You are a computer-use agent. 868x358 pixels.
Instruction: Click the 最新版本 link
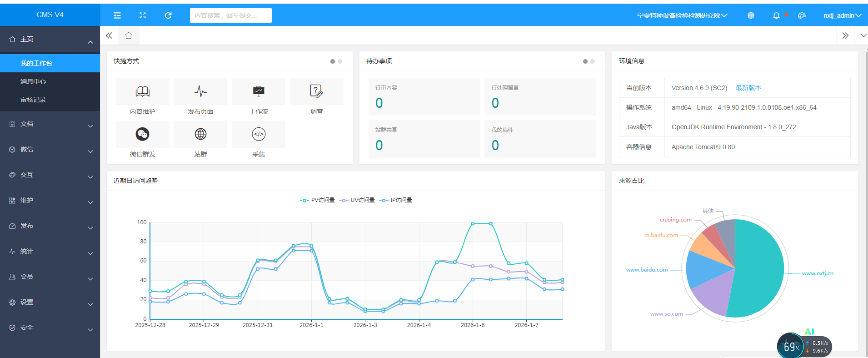[x=748, y=88]
